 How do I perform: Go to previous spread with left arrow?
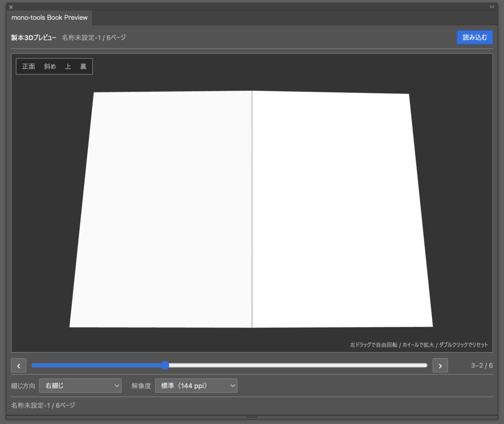point(19,365)
